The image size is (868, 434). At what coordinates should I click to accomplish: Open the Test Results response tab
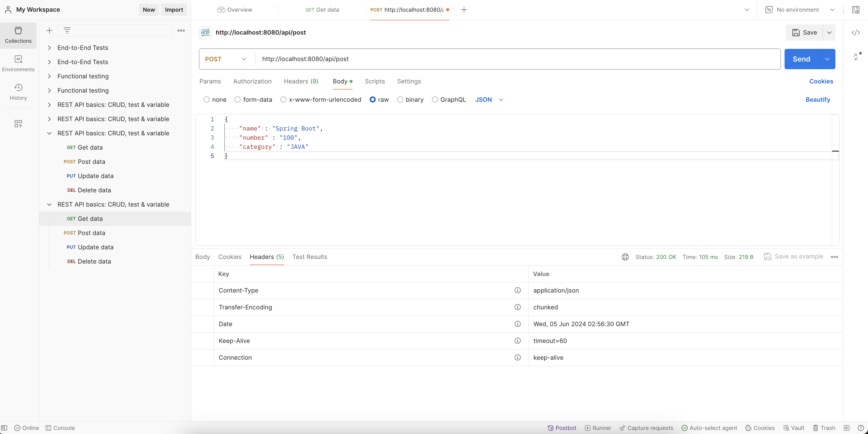pyautogui.click(x=309, y=257)
